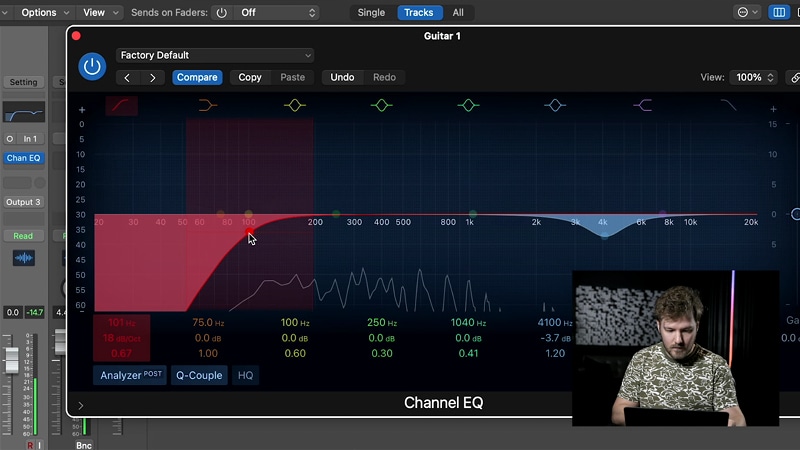Open the Sends on Faders Off dropdown

pyautogui.click(x=276, y=13)
